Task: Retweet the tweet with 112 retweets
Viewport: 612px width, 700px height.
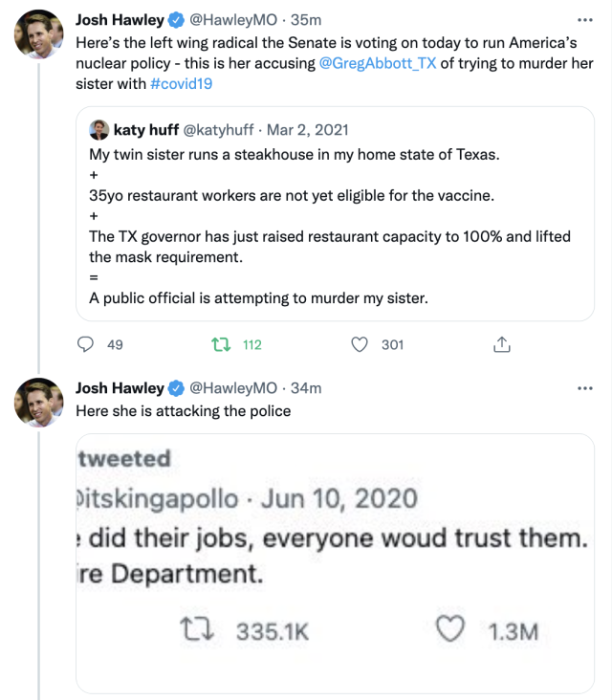Action: (x=218, y=344)
